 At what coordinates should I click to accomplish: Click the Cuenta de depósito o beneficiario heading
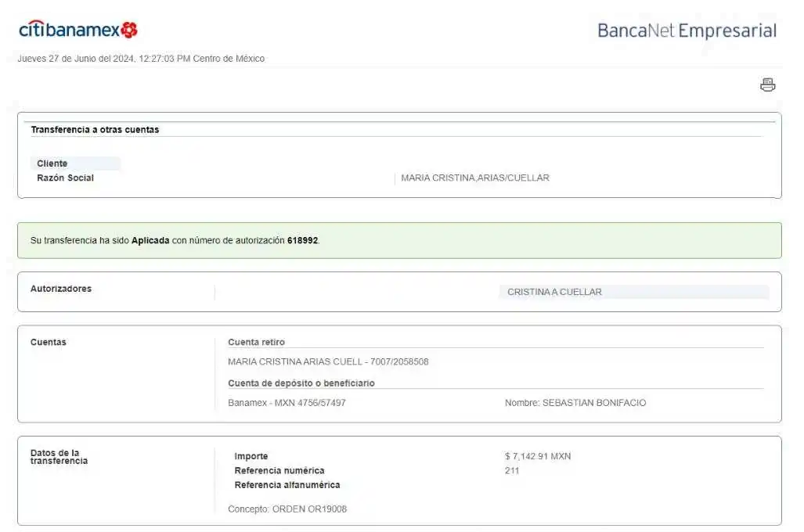(301, 383)
